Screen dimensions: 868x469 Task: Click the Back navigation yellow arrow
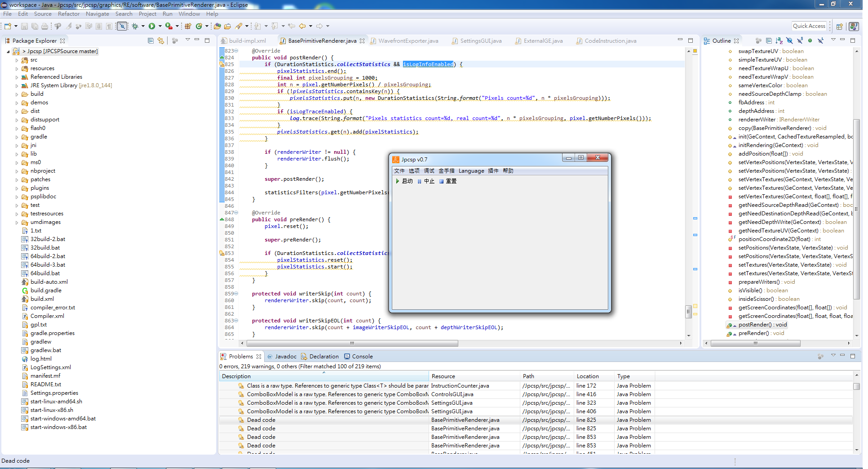pos(302,27)
